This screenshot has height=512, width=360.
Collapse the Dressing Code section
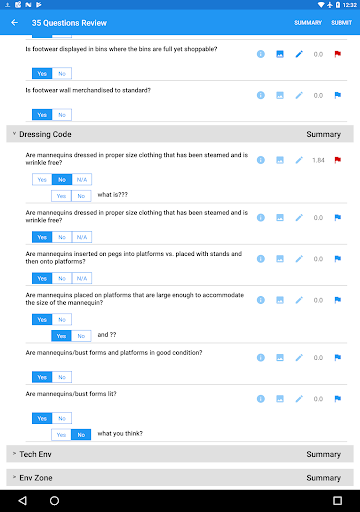(14, 134)
